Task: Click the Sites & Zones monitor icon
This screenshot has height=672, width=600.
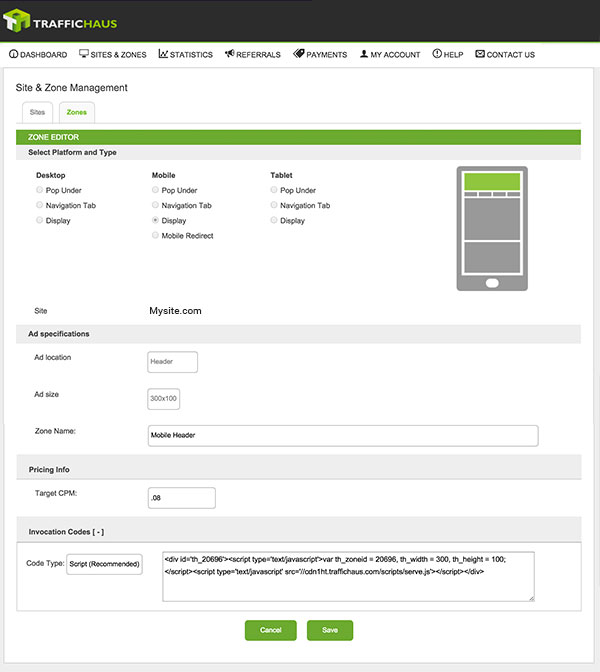Action: pos(84,54)
